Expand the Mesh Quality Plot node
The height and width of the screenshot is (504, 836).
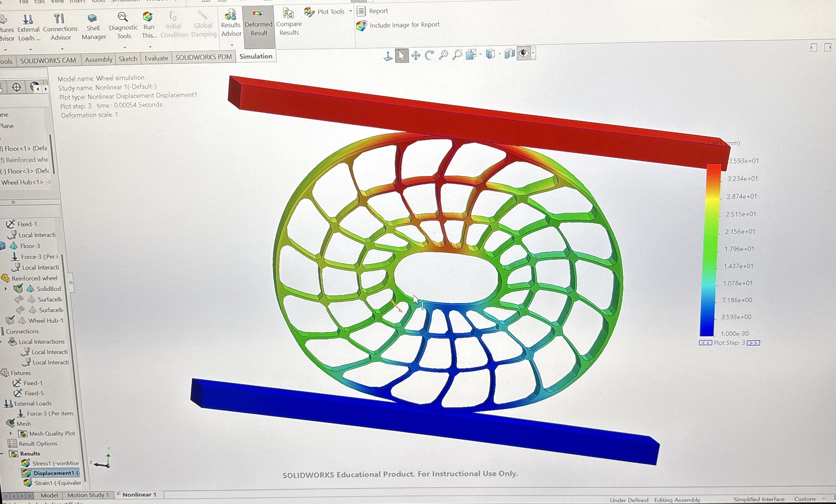(10, 433)
